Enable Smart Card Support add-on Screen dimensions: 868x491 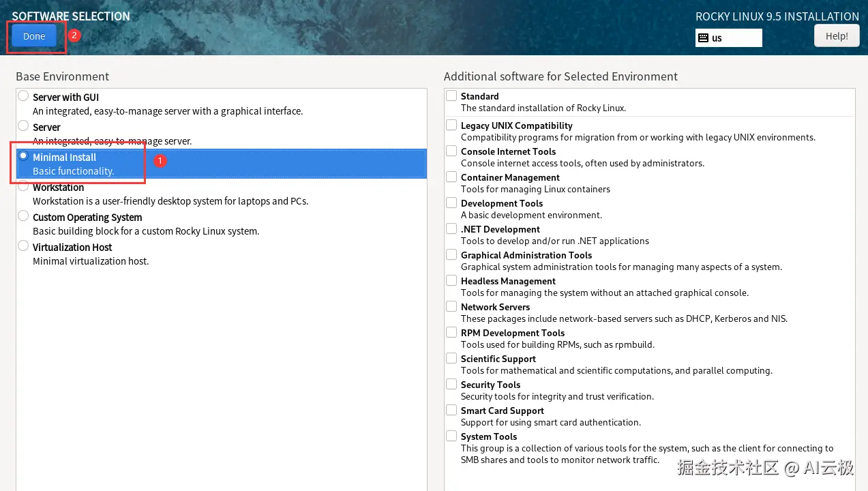(451, 410)
